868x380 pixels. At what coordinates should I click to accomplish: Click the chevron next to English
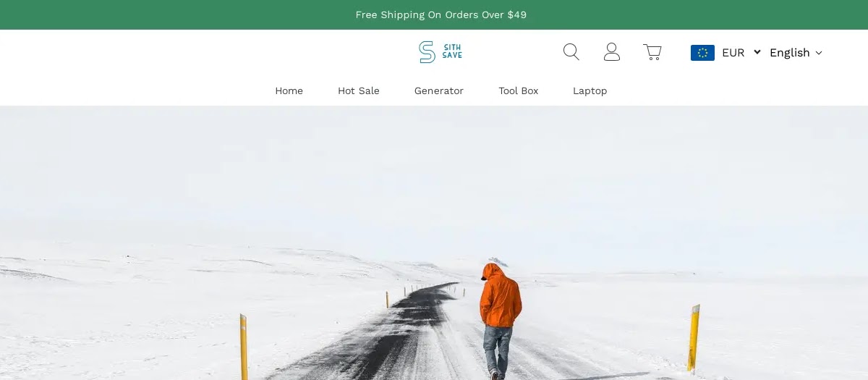pyautogui.click(x=819, y=53)
